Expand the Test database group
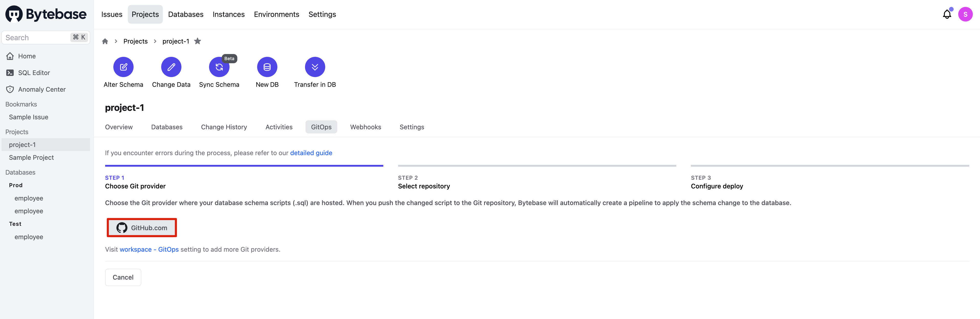The width and height of the screenshot is (980, 319). (15, 224)
